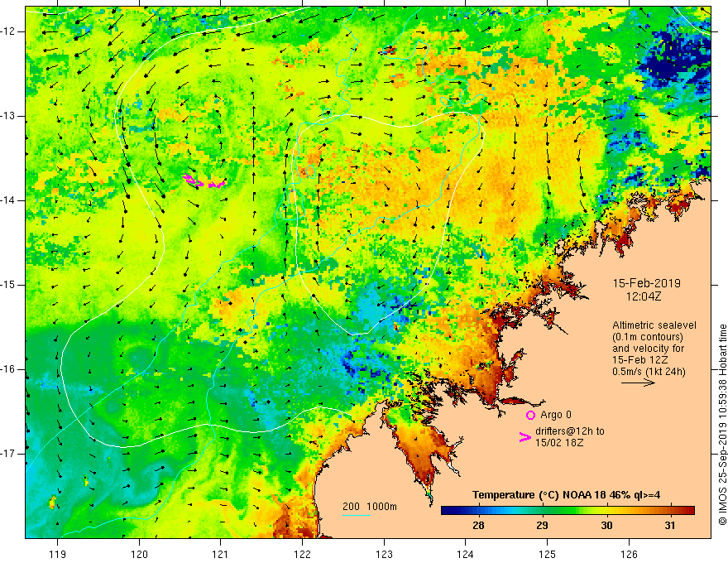Click the longitude label 124
Viewport: 728px width, 563px height.
click(465, 554)
